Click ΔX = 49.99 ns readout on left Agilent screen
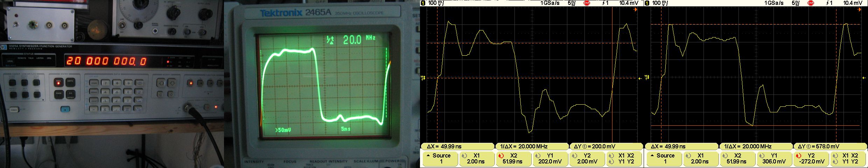The width and height of the screenshot is (868, 168). [458, 147]
